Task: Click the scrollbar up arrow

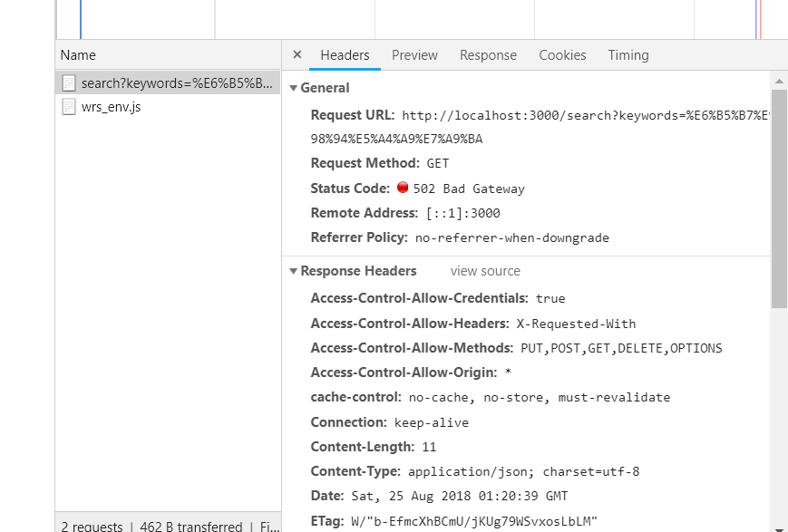Action: [779, 81]
